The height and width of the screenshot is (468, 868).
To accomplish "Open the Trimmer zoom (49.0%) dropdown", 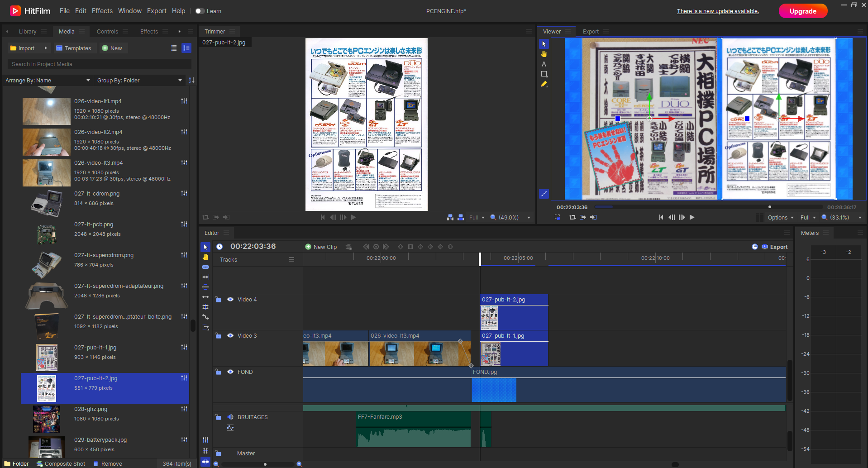I will pos(510,217).
